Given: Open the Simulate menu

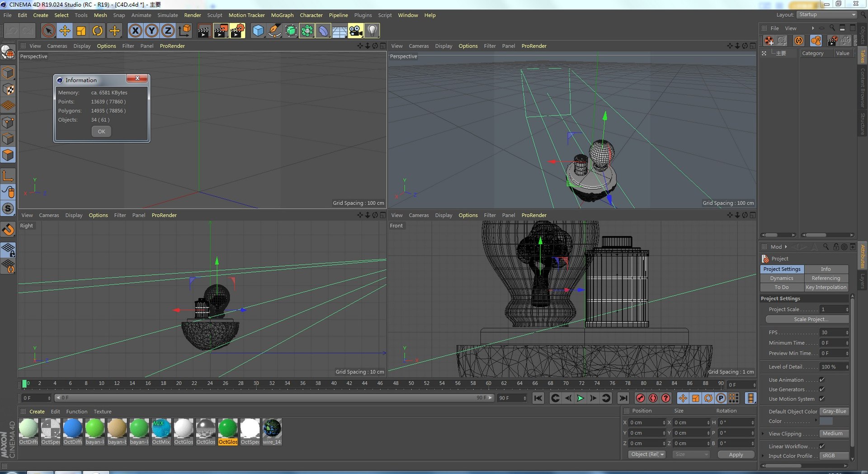Looking at the screenshot, I should 167,15.
